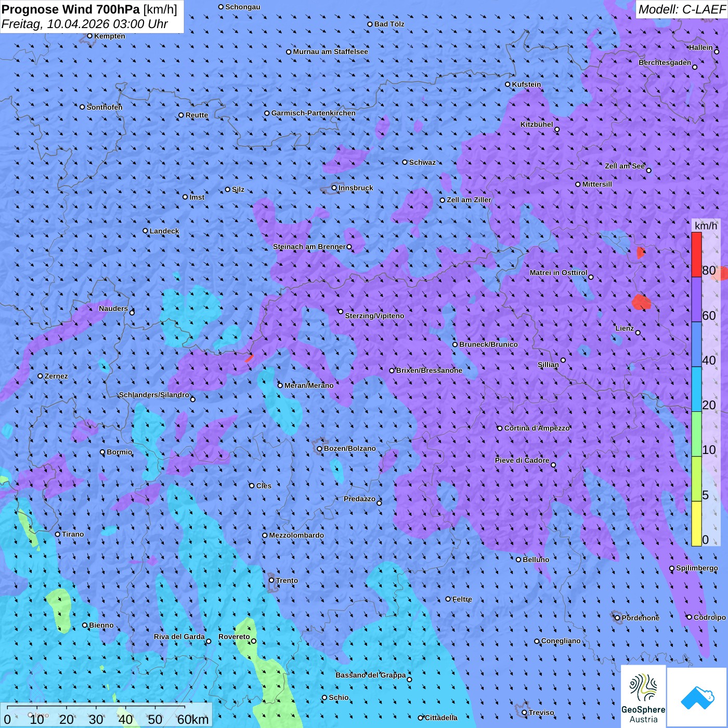Click the '60km' scale bar label

point(193,720)
